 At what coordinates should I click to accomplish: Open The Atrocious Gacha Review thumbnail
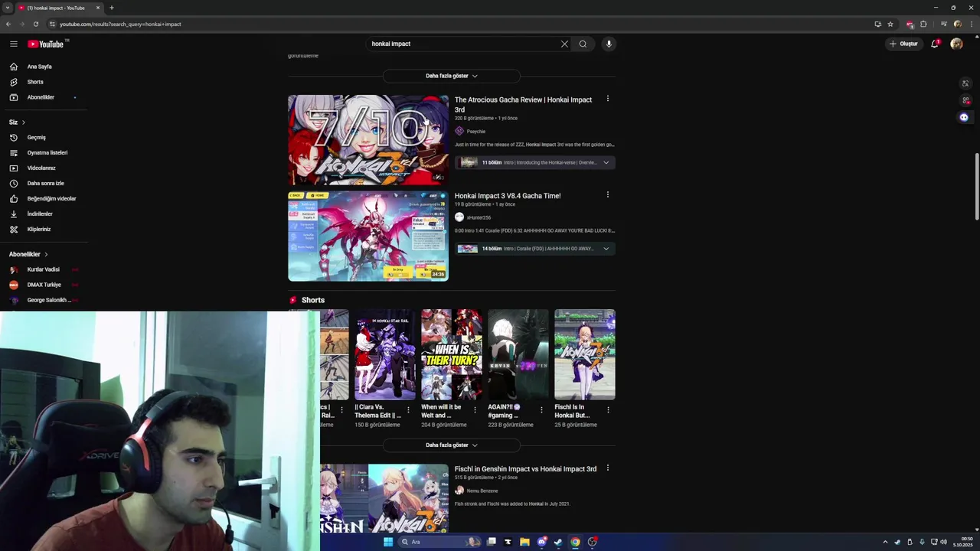[368, 140]
